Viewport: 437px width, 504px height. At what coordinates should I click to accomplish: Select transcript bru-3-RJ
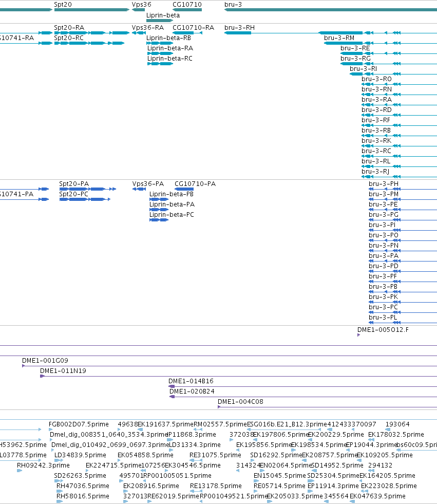[x=375, y=172]
